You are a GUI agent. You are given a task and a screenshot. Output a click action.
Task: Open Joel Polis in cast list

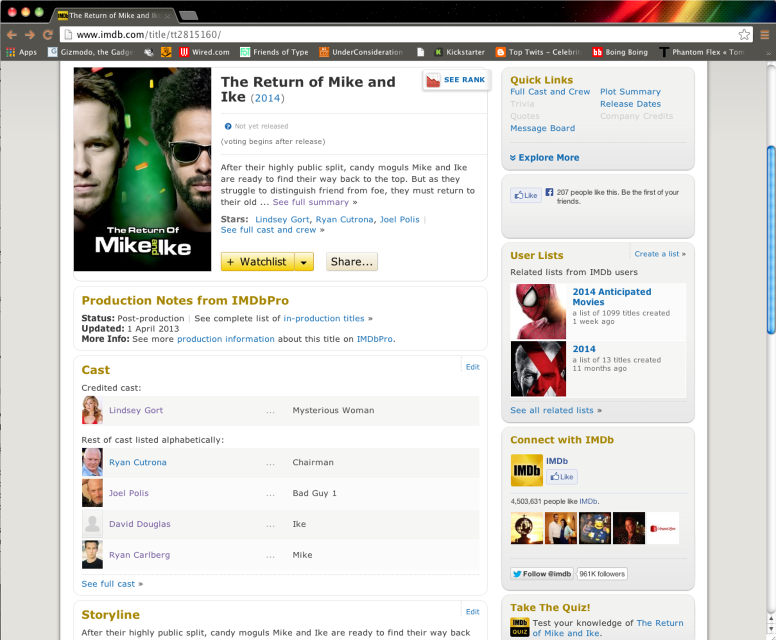[x=129, y=493]
